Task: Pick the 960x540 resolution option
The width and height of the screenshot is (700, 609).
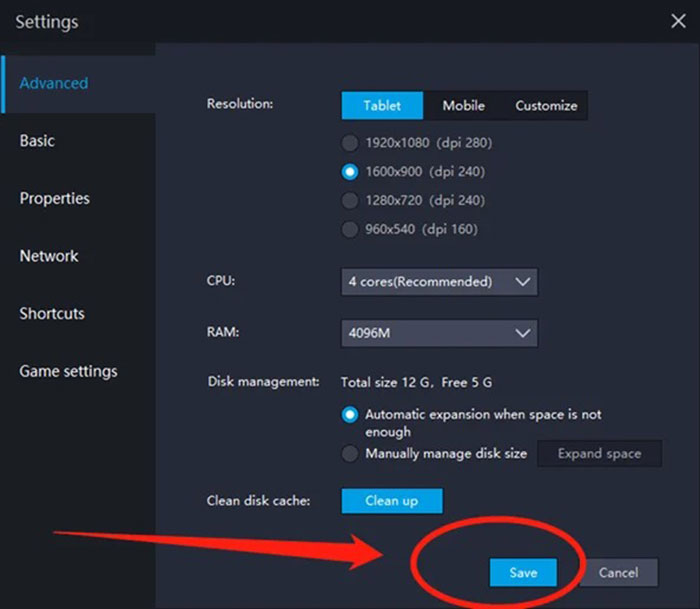Action: pyautogui.click(x=350, y=230)
